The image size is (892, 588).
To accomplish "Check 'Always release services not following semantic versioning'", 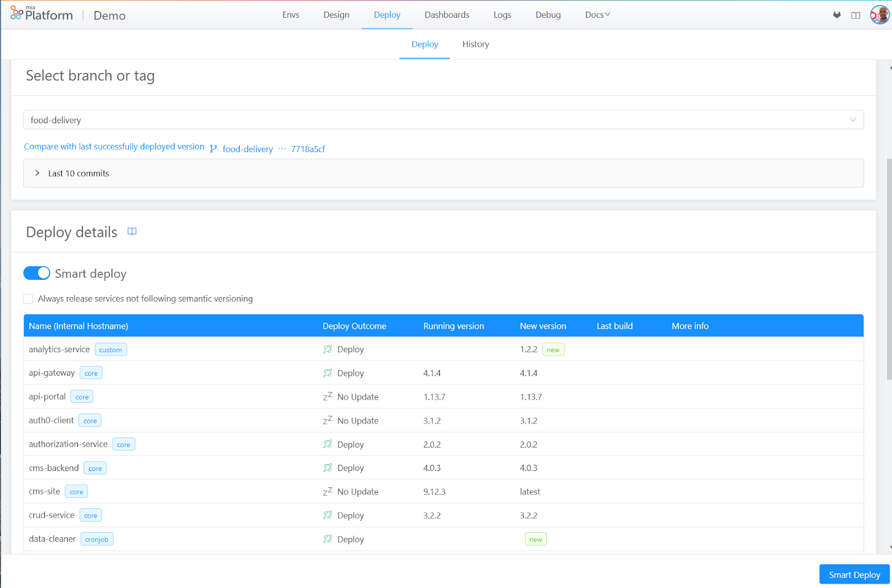I will click(x=28, y=298).
